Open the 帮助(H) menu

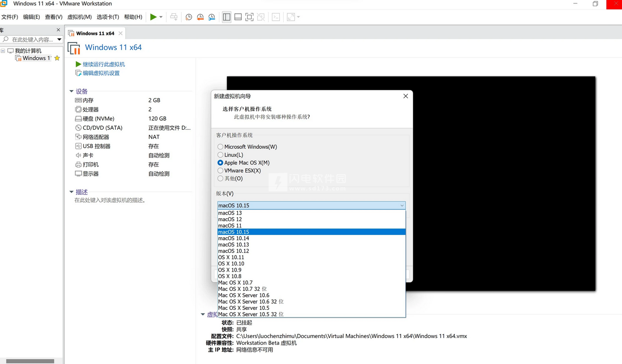click(133, 17)
